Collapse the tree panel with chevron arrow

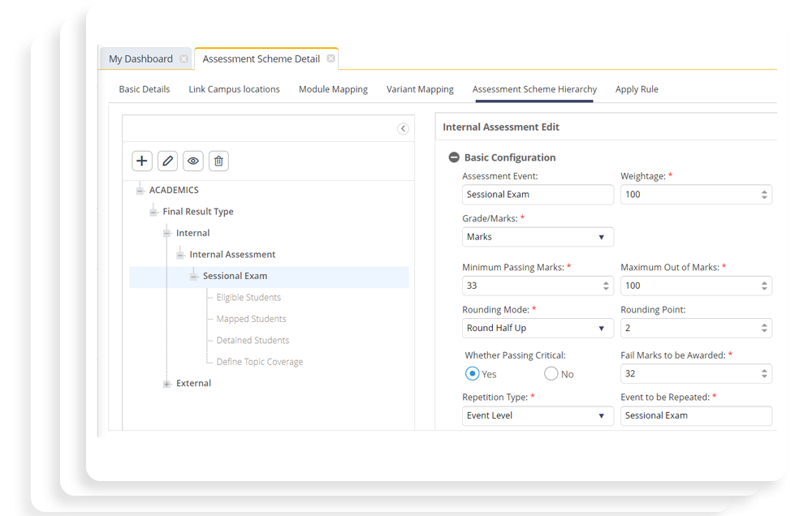click(403, 128)
